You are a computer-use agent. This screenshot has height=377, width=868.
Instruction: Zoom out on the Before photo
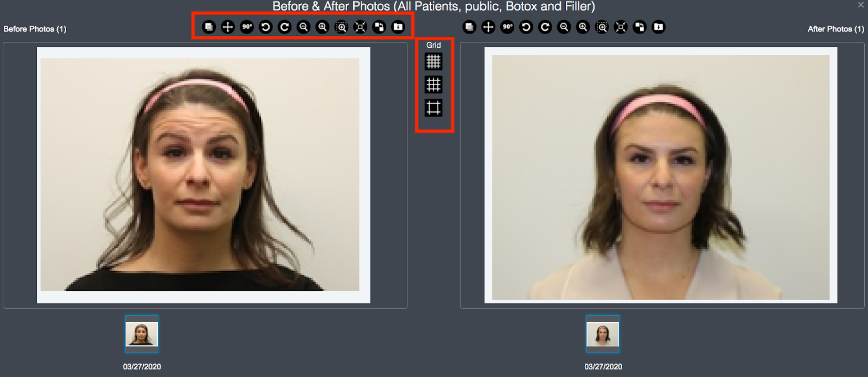point(303,27)
